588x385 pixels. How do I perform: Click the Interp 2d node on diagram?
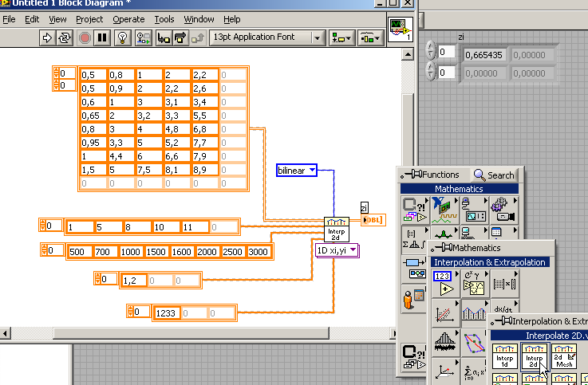click(337, 230)
